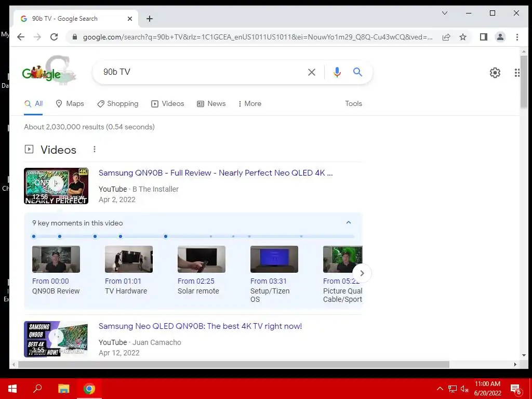The image size is (532, 399).
Task: Open the taskbar clock and date
Action: click(x=487, y=389)
